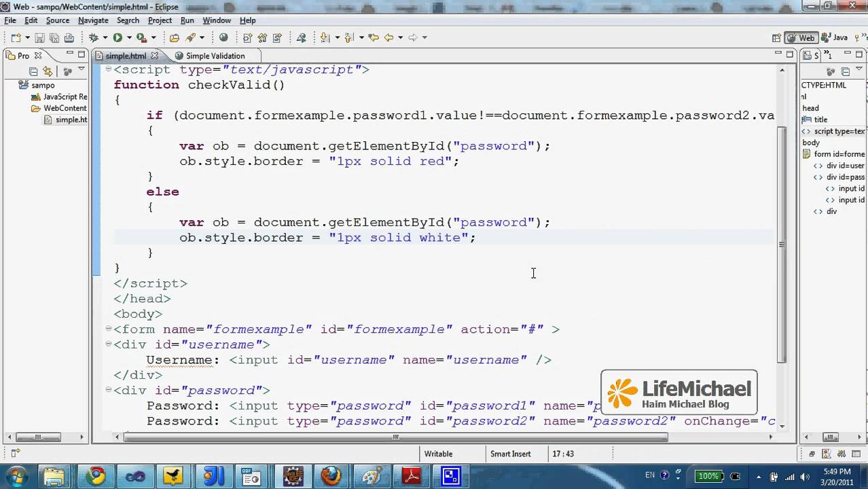This screenshot has width=868, height=489.
Task: Open the Web Browser globe icon
Action: click(x=223, y=38)
